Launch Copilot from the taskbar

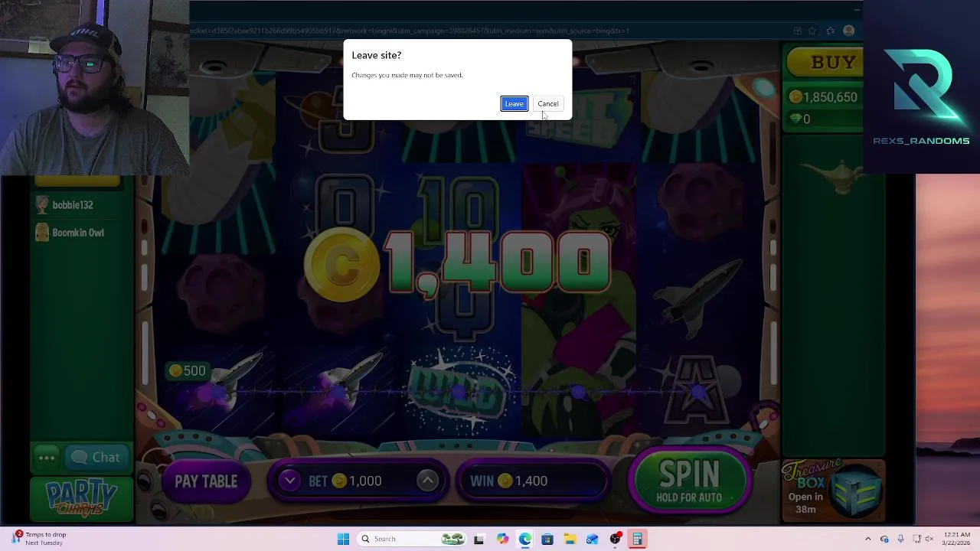tap(502, 539)
